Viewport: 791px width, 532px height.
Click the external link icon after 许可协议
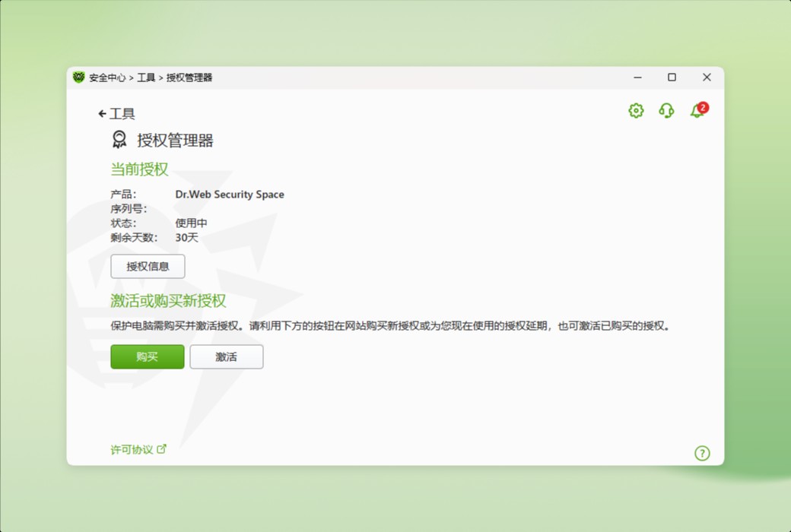pyautogui.click(x=162, y=448)
